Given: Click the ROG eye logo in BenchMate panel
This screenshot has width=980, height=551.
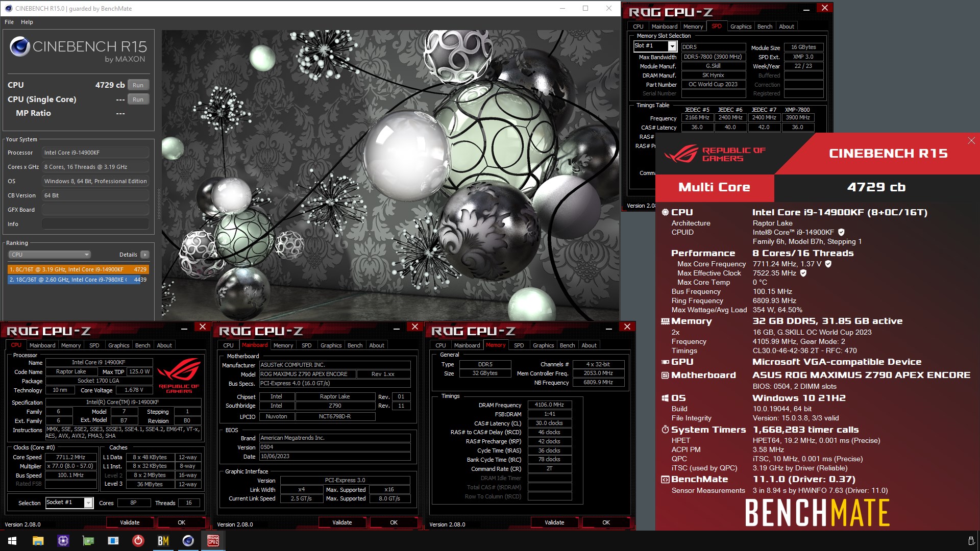Looking at the screenshot, I should (681, 154).
